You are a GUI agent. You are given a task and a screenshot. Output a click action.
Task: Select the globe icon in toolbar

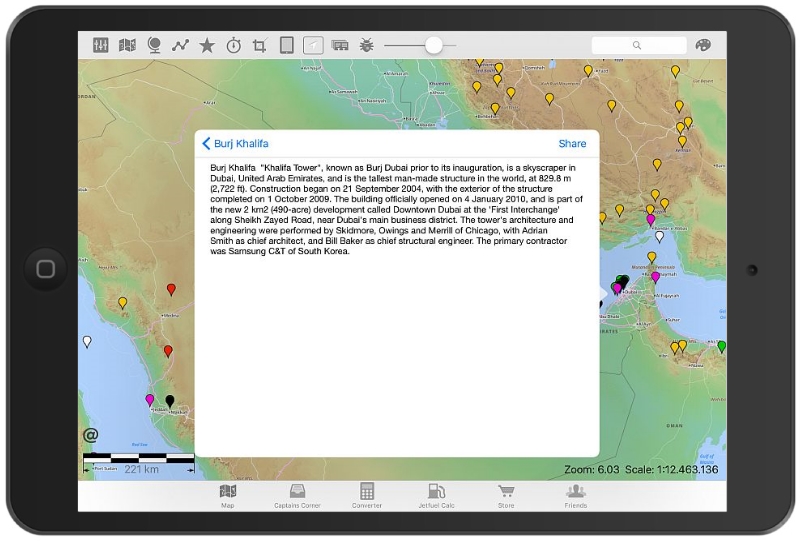pyautogui.click(x=154, y=45)
